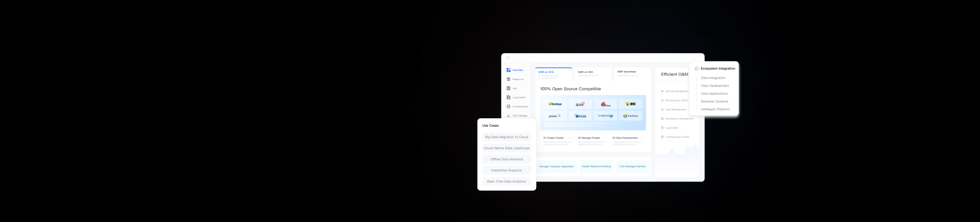Screen dimensions: 980x222
Task: Click Big Data Migration to Cloud button
Action: tap(506, 137)
